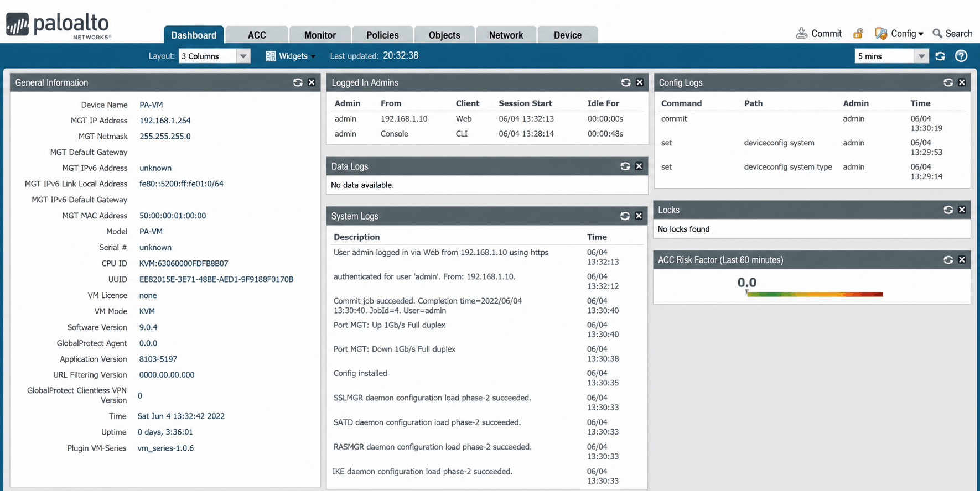
Task: Click the 'Port MGT: Up 1Gb/s Full duplex' log
Action: coord(390,325)
